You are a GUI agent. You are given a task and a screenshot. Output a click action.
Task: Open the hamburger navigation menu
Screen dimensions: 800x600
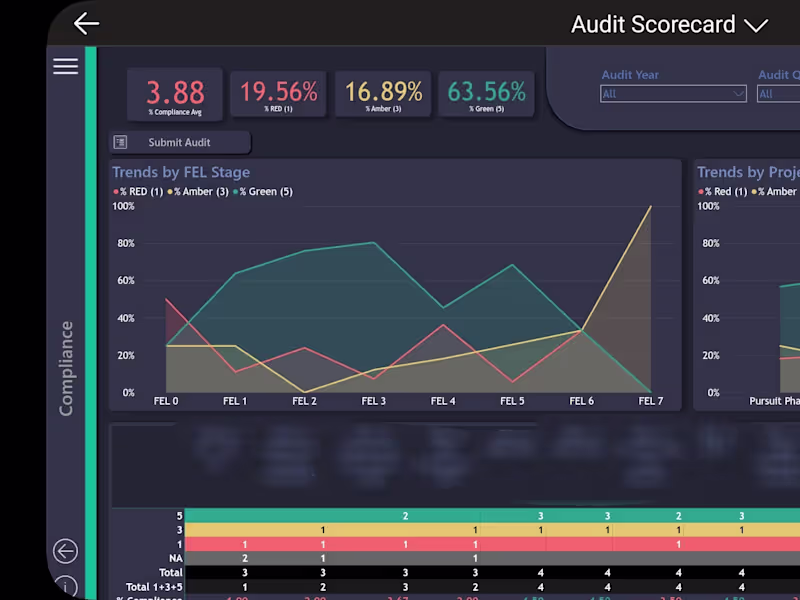point(65,66)
